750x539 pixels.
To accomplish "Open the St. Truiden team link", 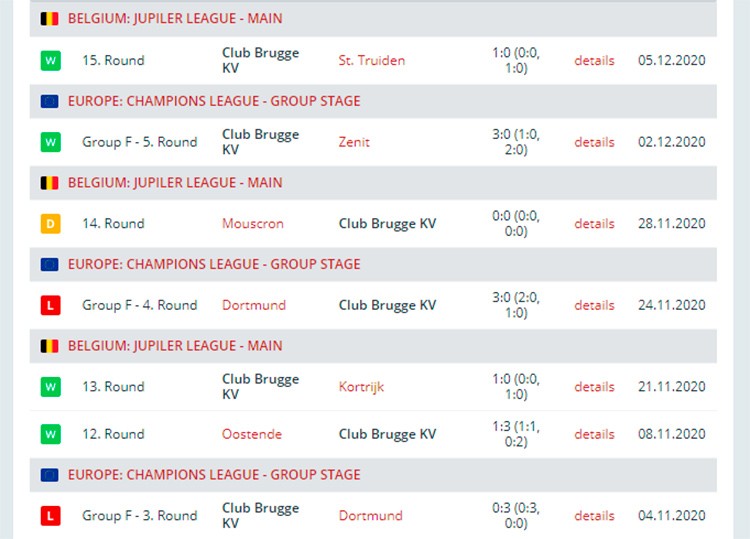I will pos(372,61).
